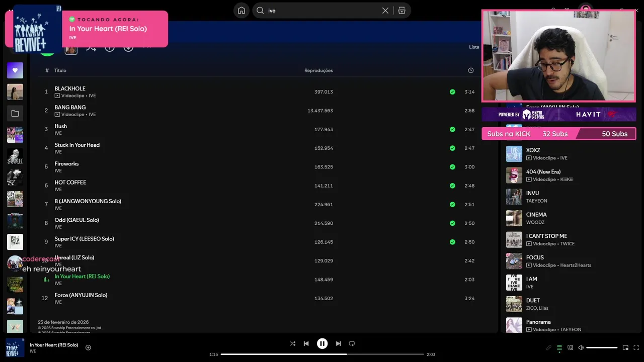This screenshot has width=644, height=362.
Task: Toggle saved checkmark for Super ICY (LEESEO Solo)
Action: pyautogui.click(x=452, y=242)
